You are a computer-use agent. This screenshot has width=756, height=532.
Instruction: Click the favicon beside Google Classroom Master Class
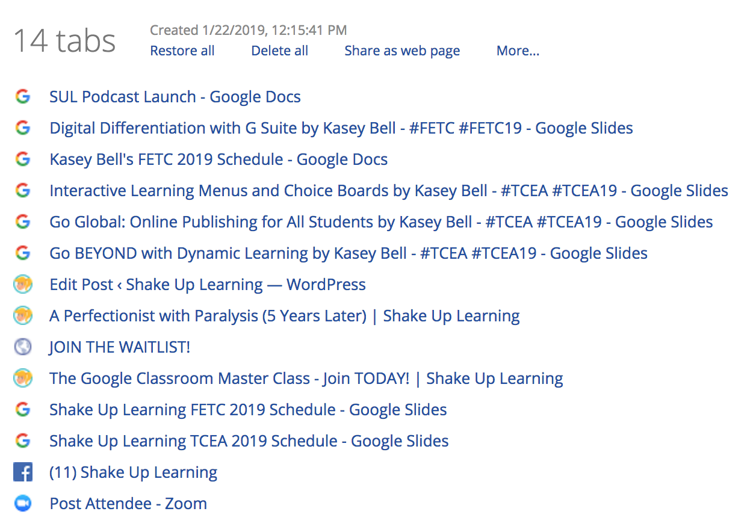23,378
